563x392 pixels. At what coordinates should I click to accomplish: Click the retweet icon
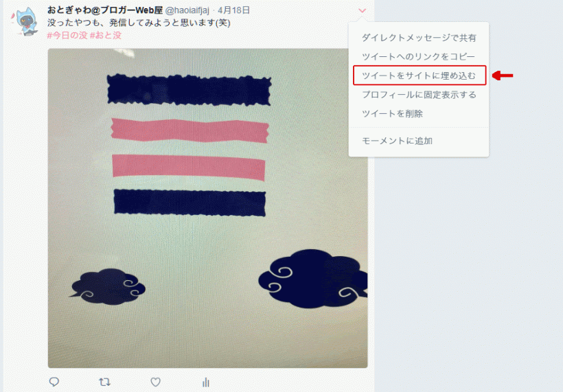[104, 382]
